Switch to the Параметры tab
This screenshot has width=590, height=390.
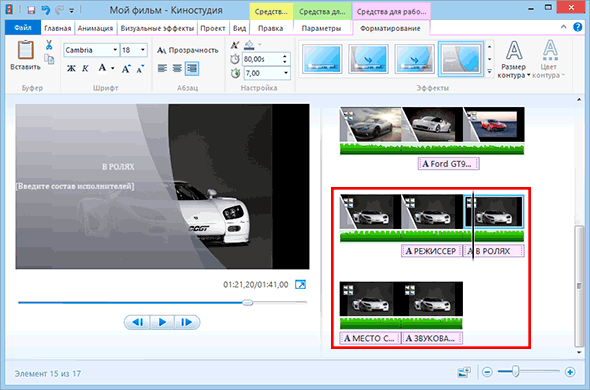[321, 28]
